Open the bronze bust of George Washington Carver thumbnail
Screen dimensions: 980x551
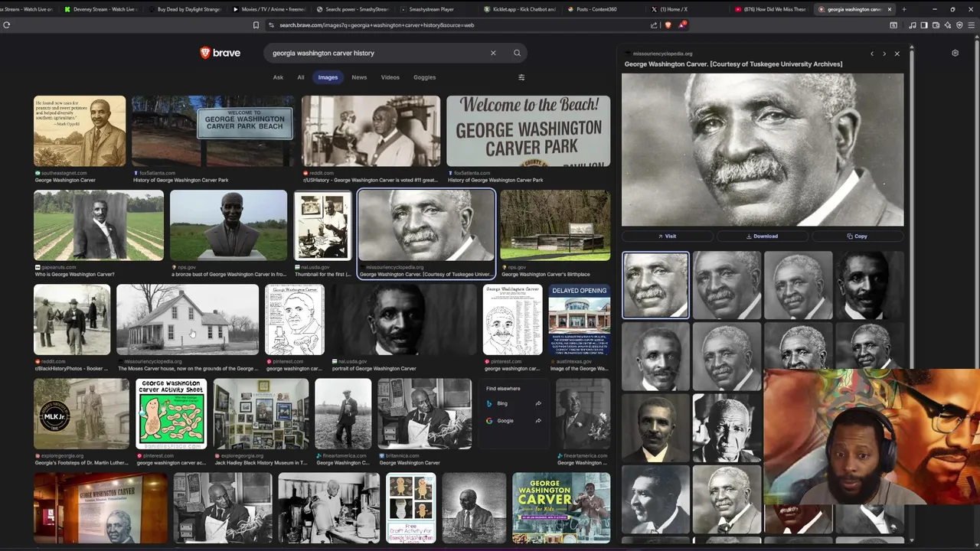coord(228,226)
